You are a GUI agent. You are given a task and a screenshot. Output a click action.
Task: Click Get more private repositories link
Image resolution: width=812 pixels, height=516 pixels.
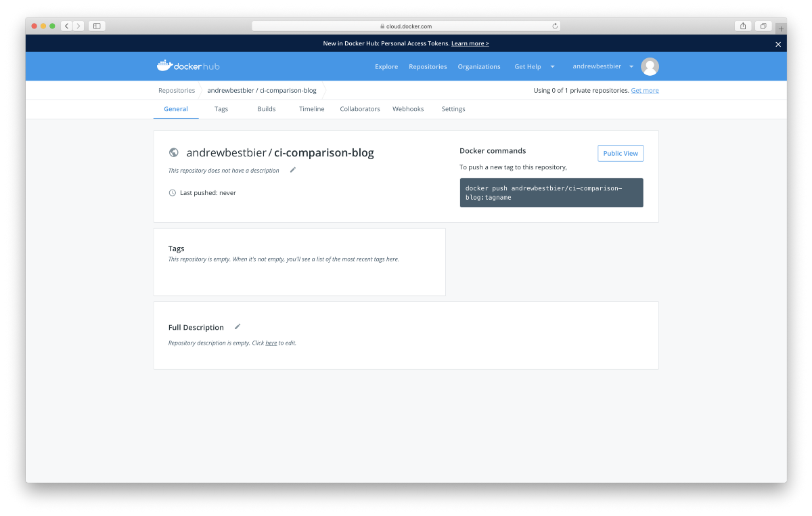click(645, 90)
